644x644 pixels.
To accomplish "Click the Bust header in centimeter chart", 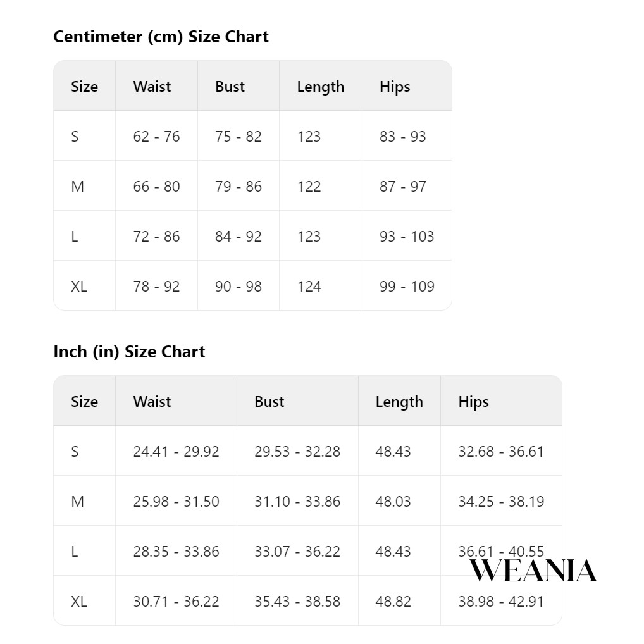I will (x=230, y=86).
